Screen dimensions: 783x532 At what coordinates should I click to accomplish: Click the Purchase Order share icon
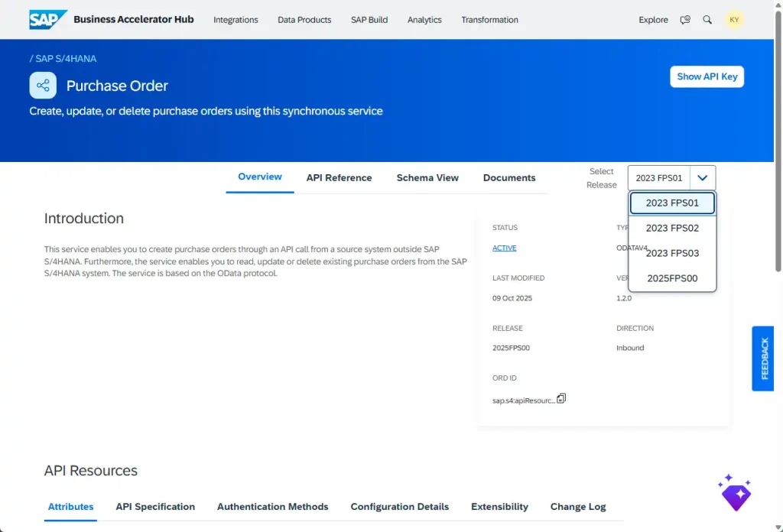tap(43, 86)
